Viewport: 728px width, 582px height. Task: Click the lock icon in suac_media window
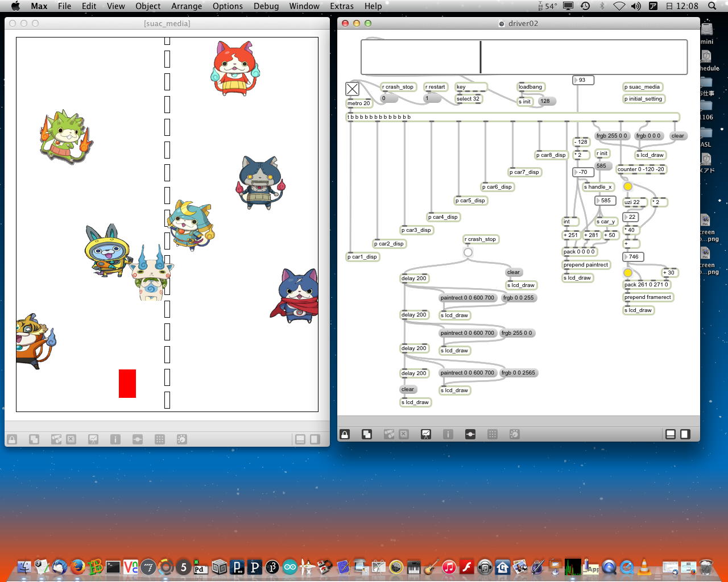(12, 439)
